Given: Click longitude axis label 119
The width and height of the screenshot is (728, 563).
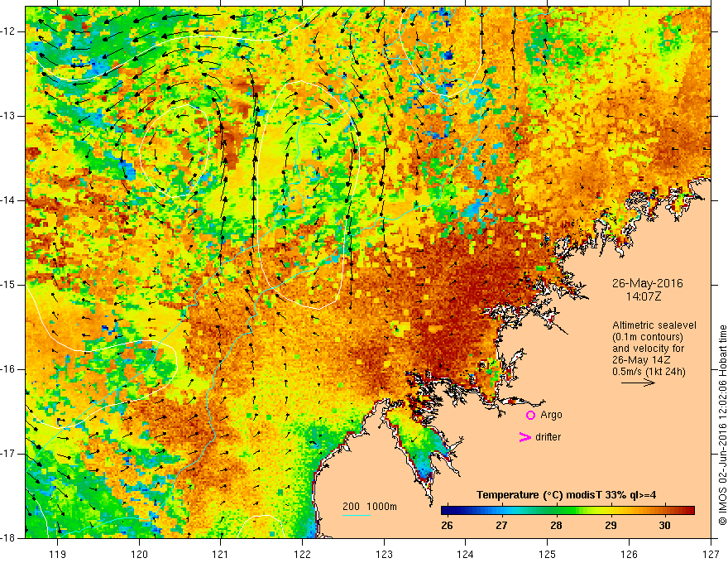Looking at the screenshot, I should [58, 554].
